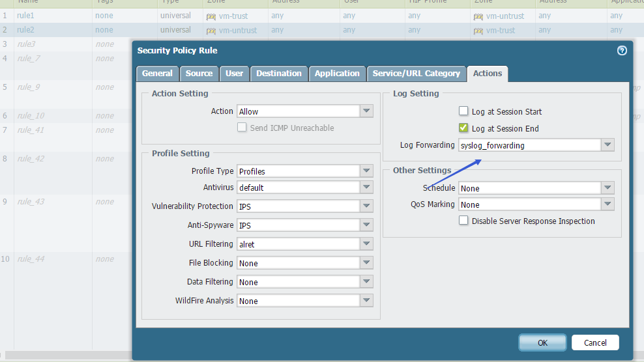The height and width of the screenshot is (362, 644).
Task: Uncheck Log at Session End
Action: tap(463, 128)
